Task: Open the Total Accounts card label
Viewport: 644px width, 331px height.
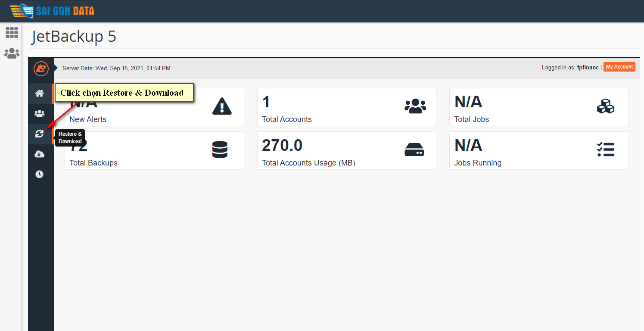Action: click(x=287, y=119)
